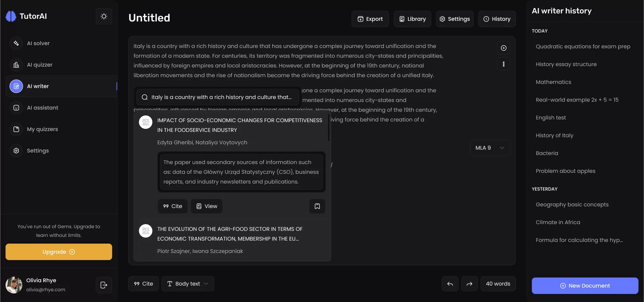Click the redo arrow button

click(469, 284)
